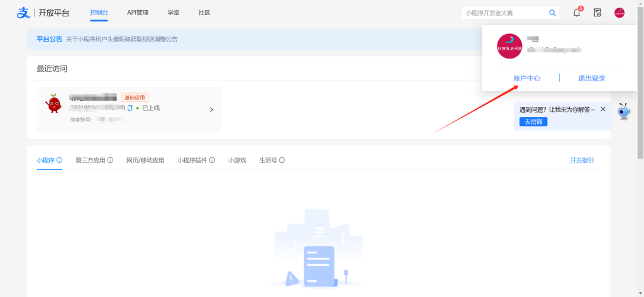
Task: Click the robot assistant icon
Action: click(625, 111)
